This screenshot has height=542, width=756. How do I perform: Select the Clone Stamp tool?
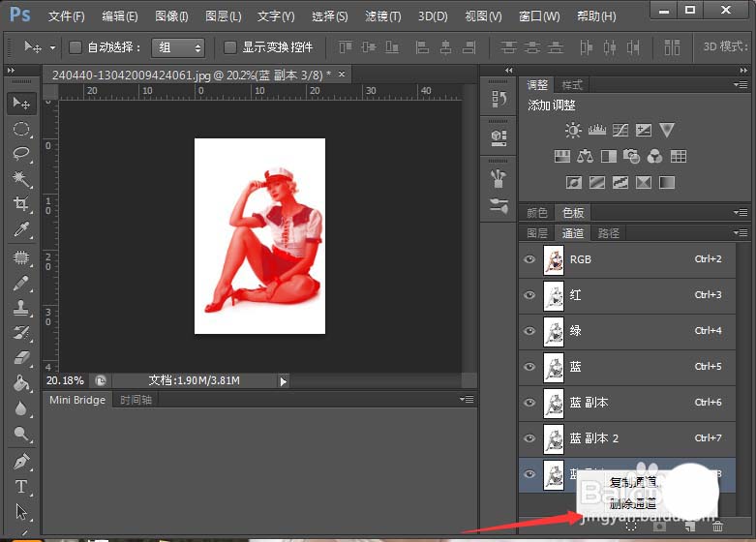tap(21, 308)
